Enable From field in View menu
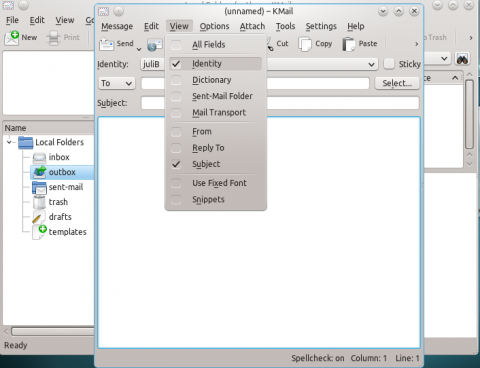This screenshot has width=480, height=368. (x=215, y=132)
